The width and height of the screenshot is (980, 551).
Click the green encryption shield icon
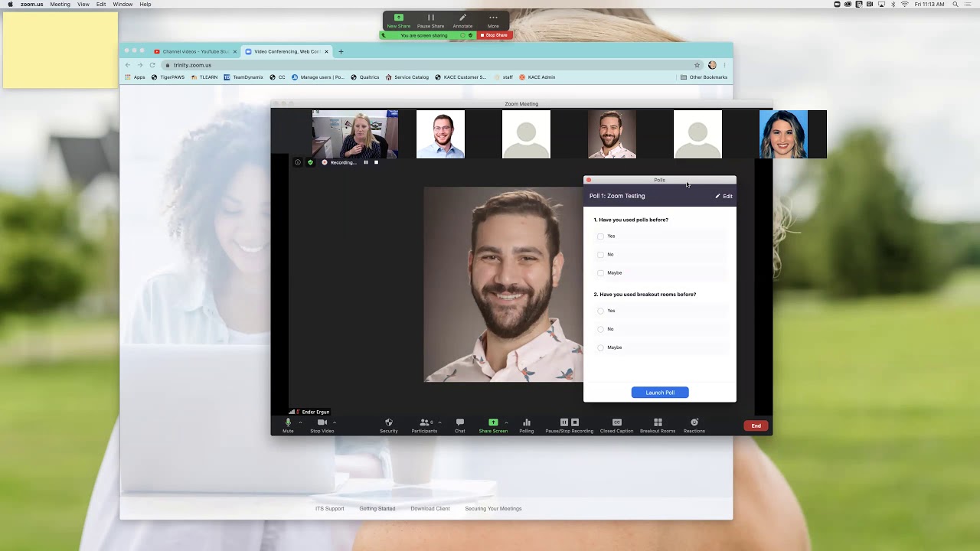[310, 162]
